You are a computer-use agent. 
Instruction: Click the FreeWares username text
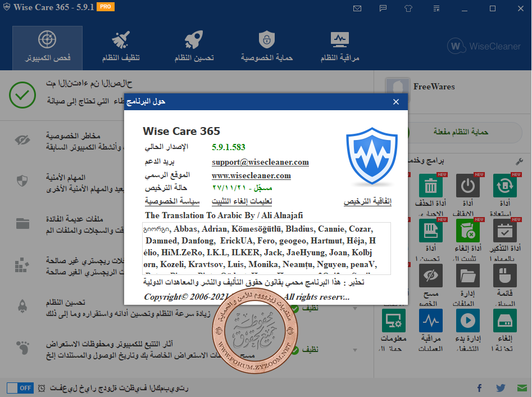[x=434, y=87]
